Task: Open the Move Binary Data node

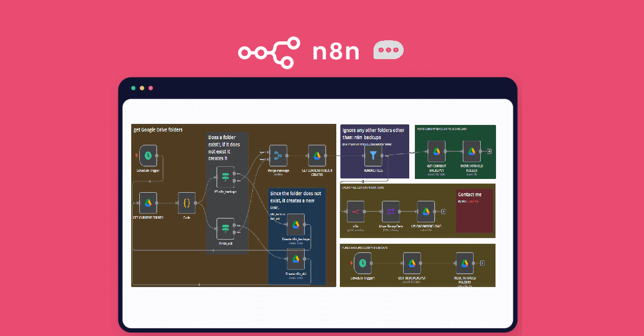Action: (x=390, y=211)
